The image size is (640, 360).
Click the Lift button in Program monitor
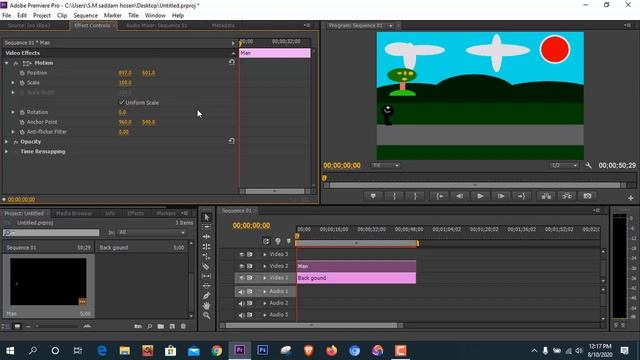pos(546,196)
